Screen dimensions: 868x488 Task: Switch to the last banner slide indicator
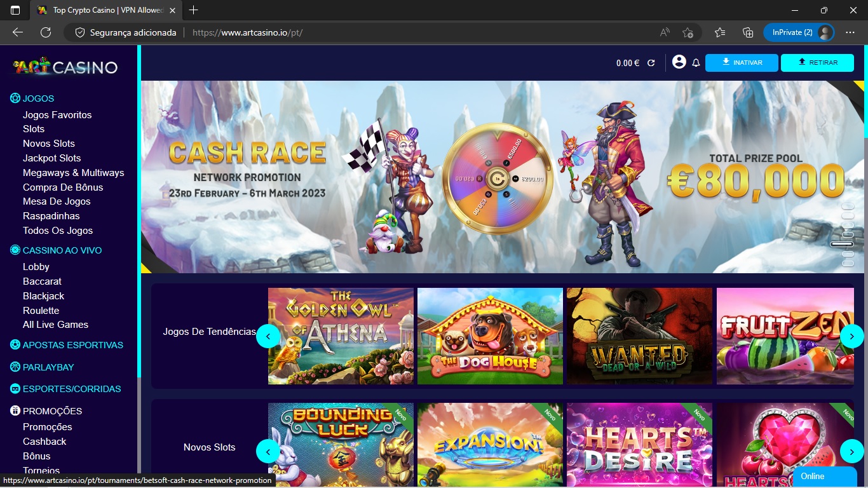coord(847,263)
